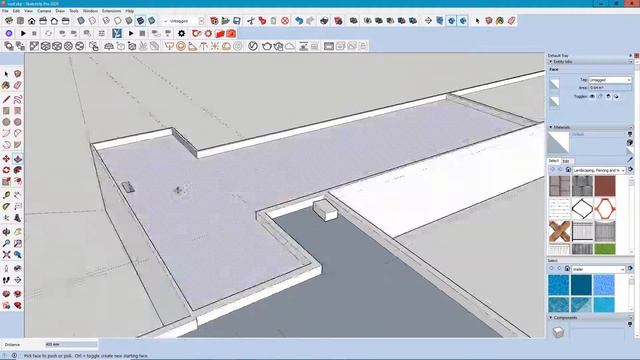Click the Cut scissors icon
The height and width of the screenshot is (360, 640).
(251, 20)
